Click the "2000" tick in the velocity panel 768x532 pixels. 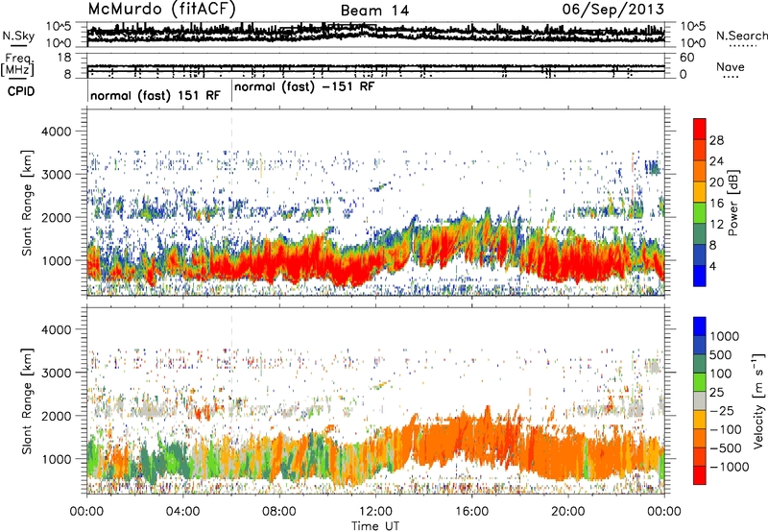pyautogui.click(x=57, y=416)
